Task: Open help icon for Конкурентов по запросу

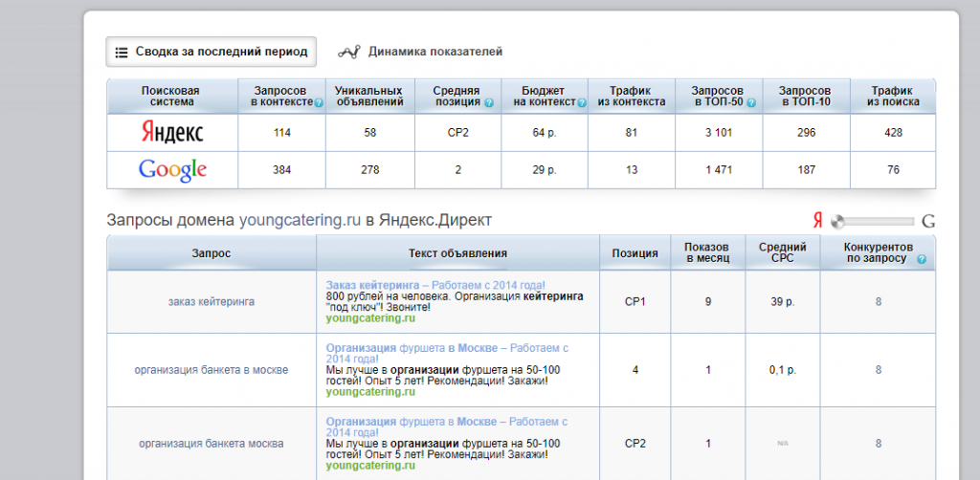Action: coord(921,259)
